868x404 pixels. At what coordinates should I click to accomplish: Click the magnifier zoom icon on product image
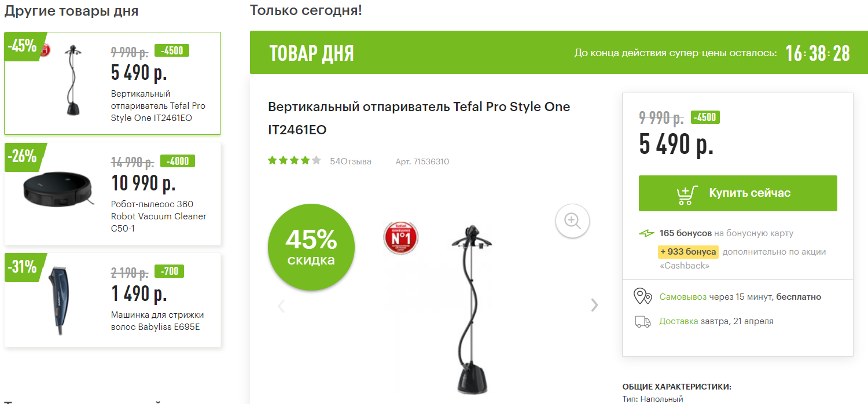pyautogui.click(x=572, y=221)
